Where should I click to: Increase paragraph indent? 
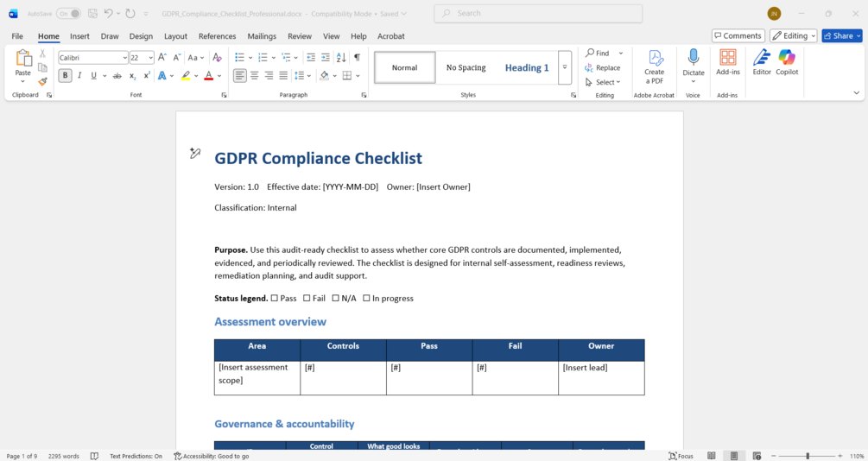[x=326, y=57]
